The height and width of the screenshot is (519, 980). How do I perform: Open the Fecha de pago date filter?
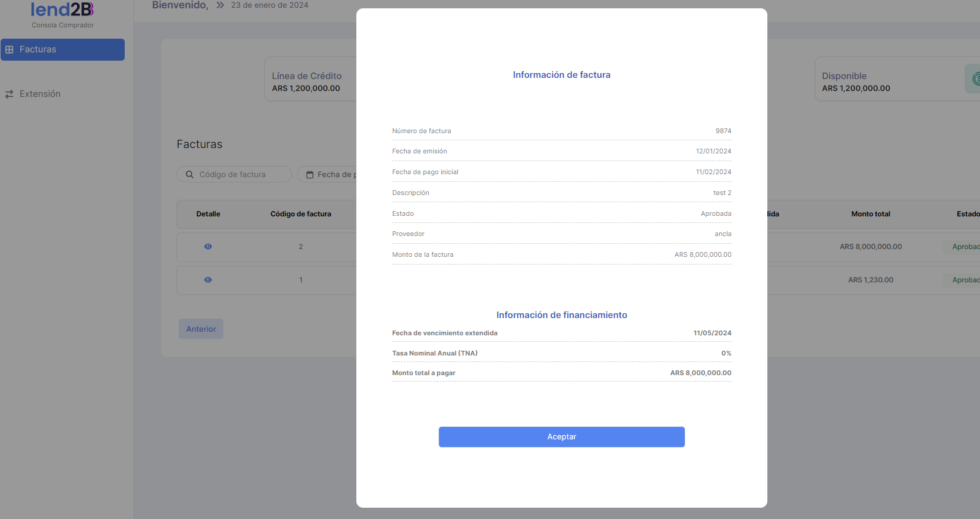pyautogui.click(x=330, y=174)
